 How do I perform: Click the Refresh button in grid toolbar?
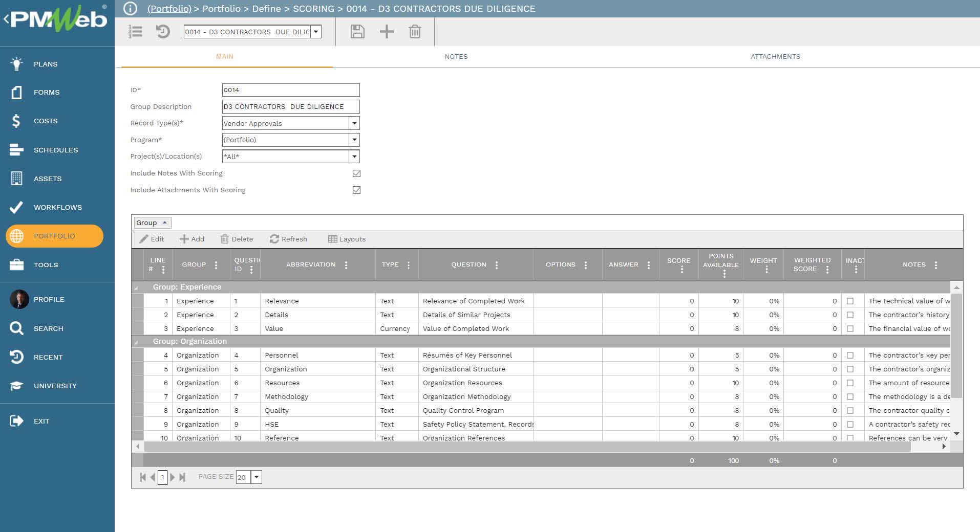point(289,239)
